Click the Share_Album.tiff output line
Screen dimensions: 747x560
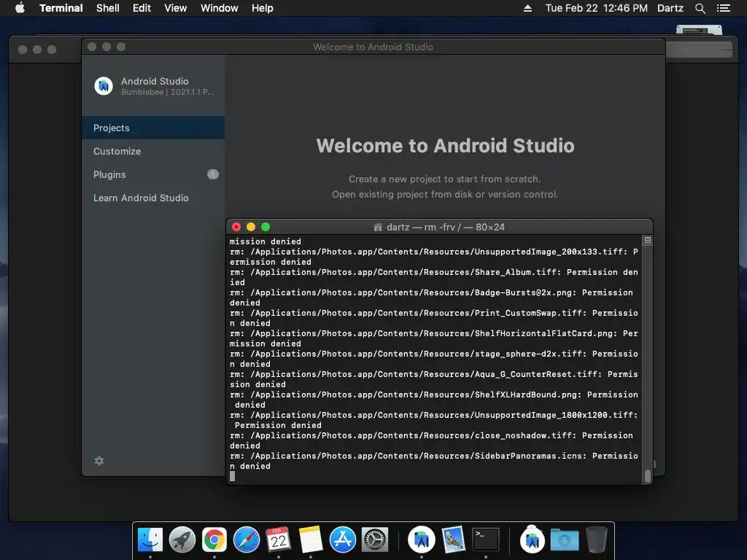(433, 277)
